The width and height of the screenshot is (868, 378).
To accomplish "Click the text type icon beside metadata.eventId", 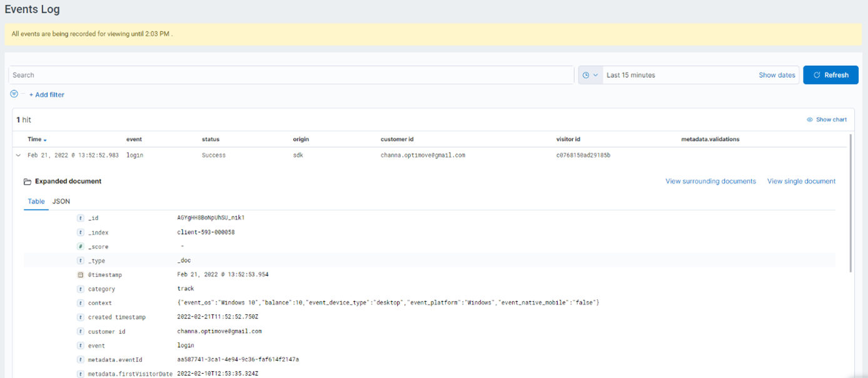I will point(81,359).
